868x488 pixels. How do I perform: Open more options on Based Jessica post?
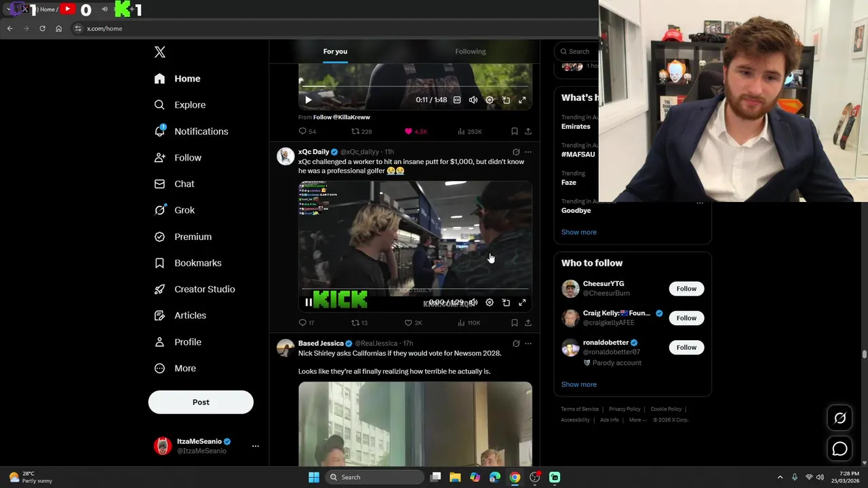528,344
